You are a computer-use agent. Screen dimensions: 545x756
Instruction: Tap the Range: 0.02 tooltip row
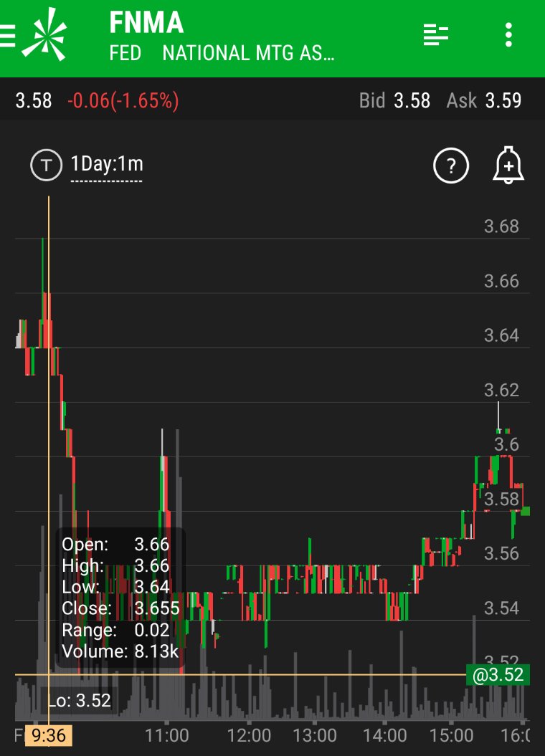(115, 630)
